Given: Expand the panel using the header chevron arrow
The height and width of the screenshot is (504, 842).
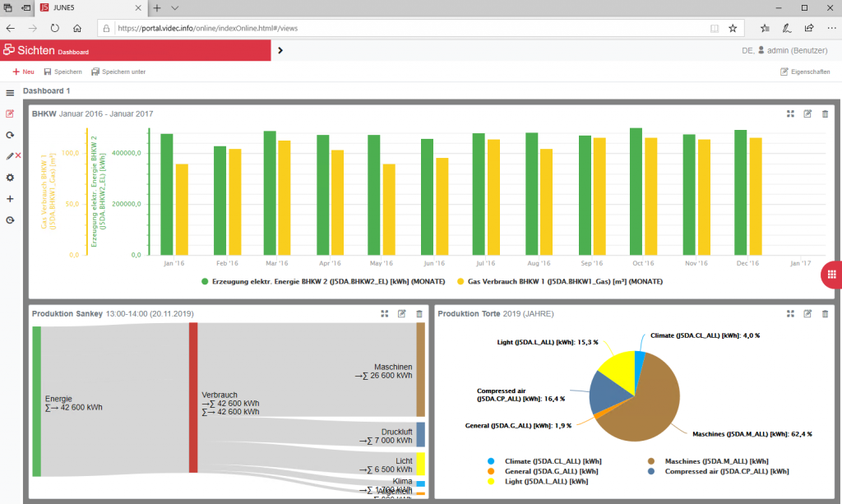Looking at the screenshot, I should (x=280, y=50).
